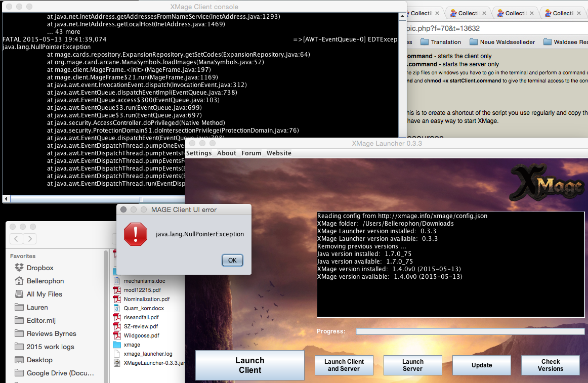Close the first Collecti browser tab
The image size is (588, 383).
(x=437, y=13)
